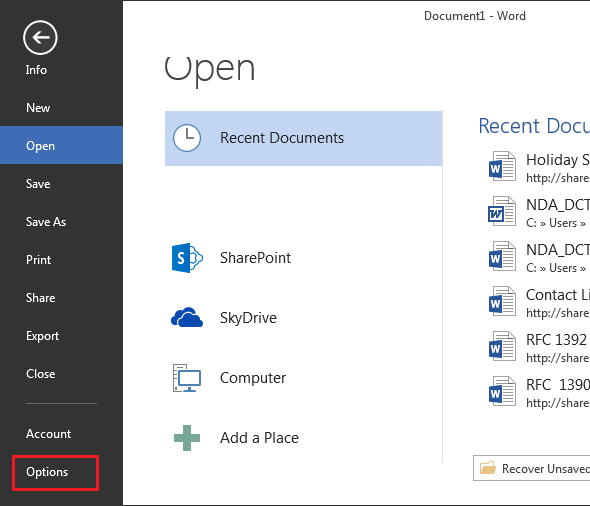Viewport: 590px width, 506px height.
Task: Click the Computer monitor icon
Action: coord(187,378)
